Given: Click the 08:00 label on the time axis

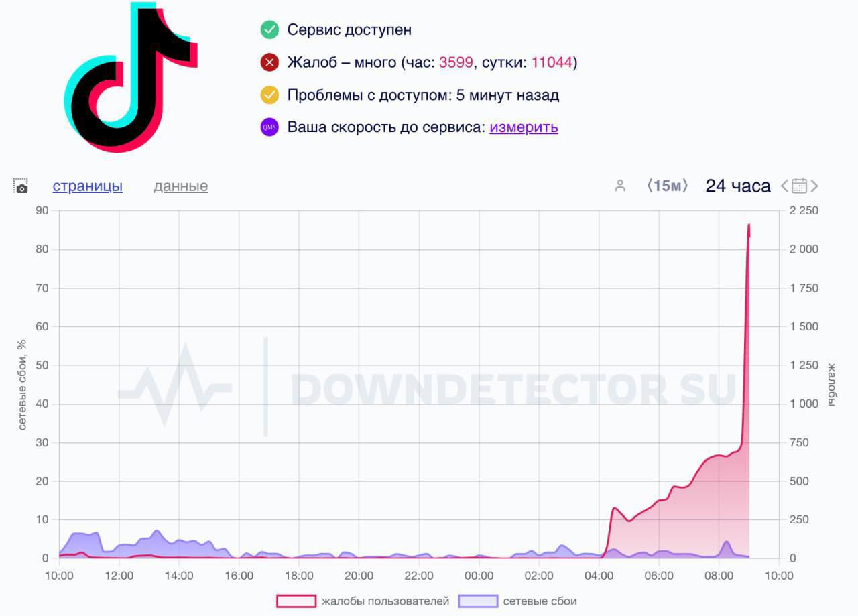Looking at the screenshot, I should click(719, 576).
